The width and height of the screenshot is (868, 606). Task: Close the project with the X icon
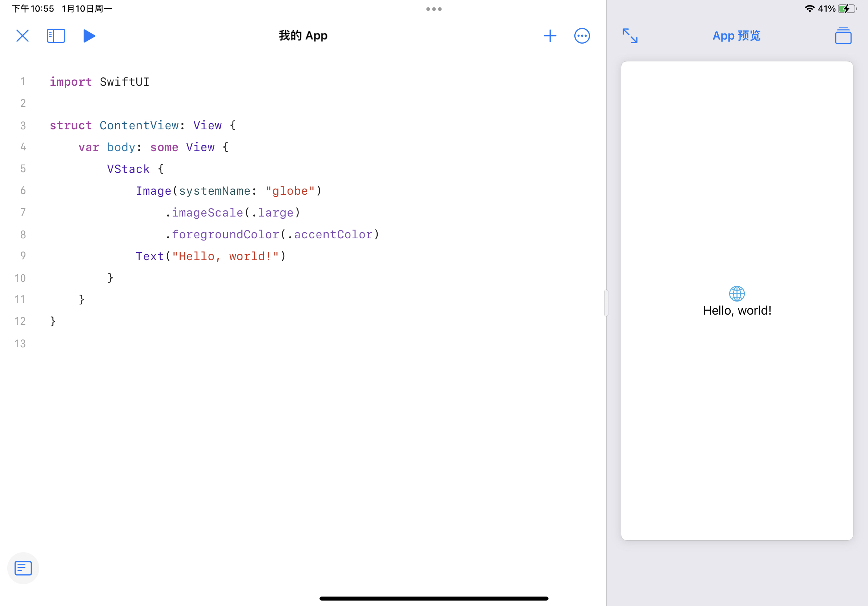click(x=22, y=36)
